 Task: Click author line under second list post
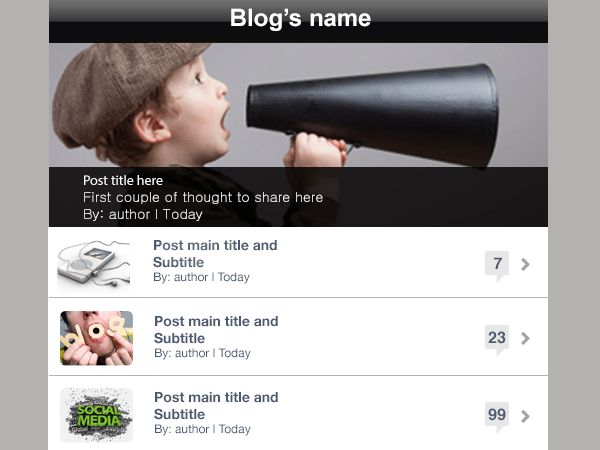pos(202,353)
